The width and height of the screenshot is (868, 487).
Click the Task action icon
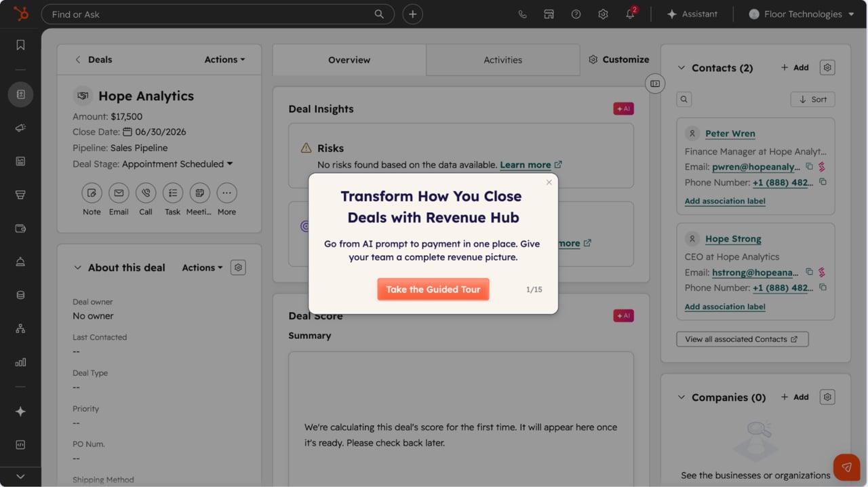(173, 193)
